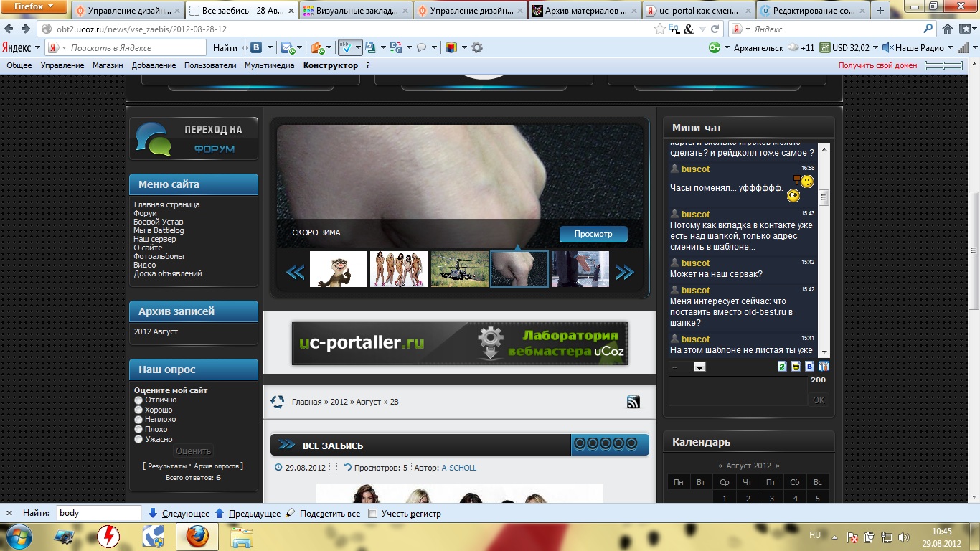
Task: Click the RSS feed icon
Action: click(633, 402)
